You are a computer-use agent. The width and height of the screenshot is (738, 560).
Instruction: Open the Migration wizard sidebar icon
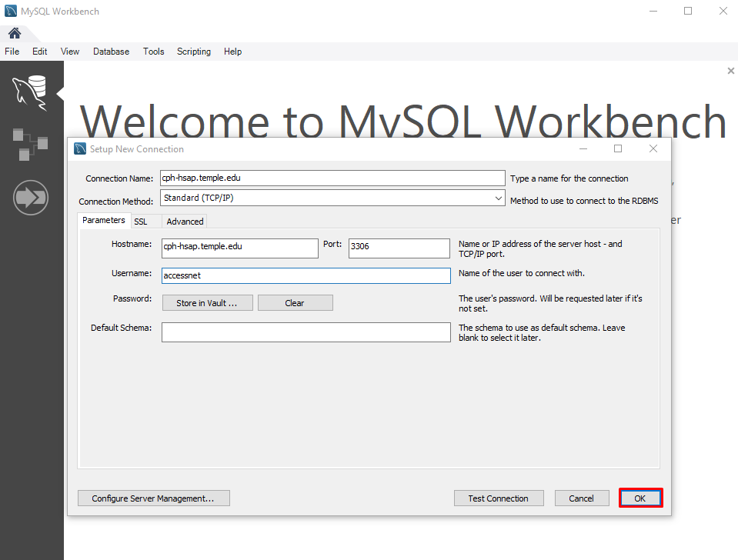click(x=31, y=198)
